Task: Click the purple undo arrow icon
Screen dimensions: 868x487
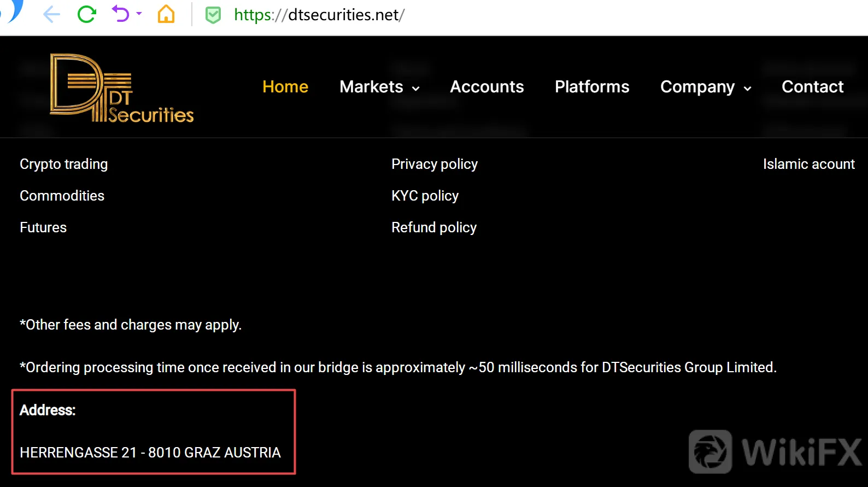Action: pyautogui.click(x=120, y=14)
